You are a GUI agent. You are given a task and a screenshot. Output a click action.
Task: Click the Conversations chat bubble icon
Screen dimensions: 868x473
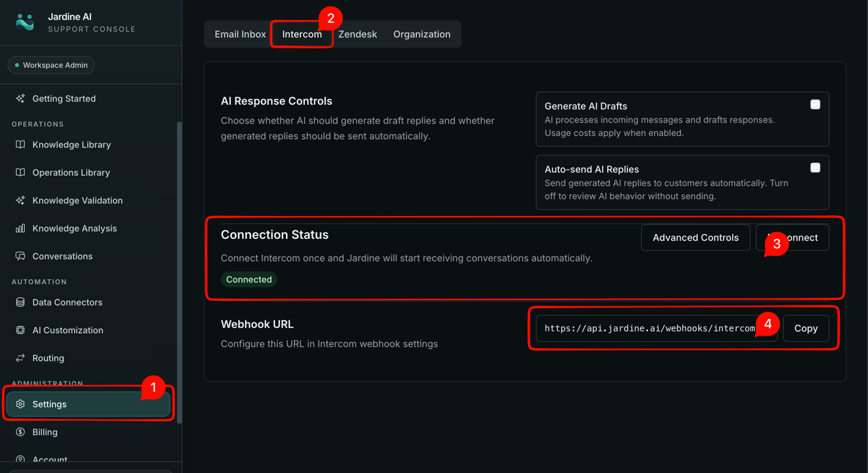20,256
